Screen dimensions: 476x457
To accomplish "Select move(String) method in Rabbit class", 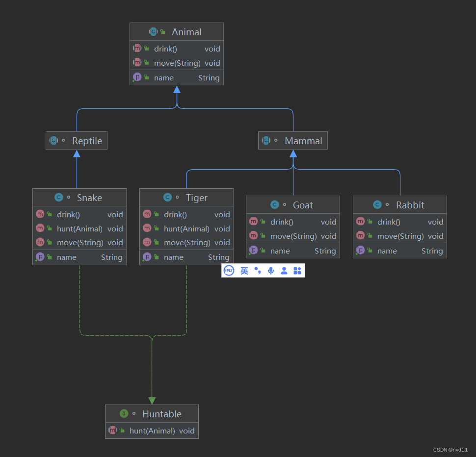I will coord(400,236).
